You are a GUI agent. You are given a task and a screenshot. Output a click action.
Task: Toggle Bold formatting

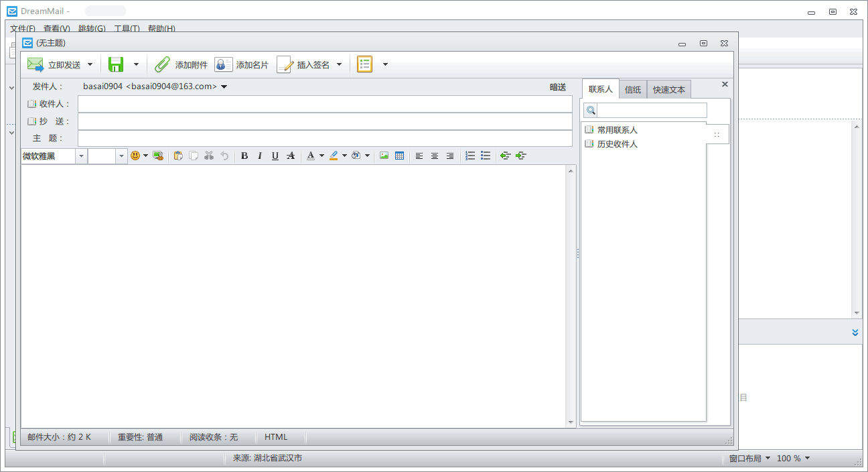(x=244, y=156)
